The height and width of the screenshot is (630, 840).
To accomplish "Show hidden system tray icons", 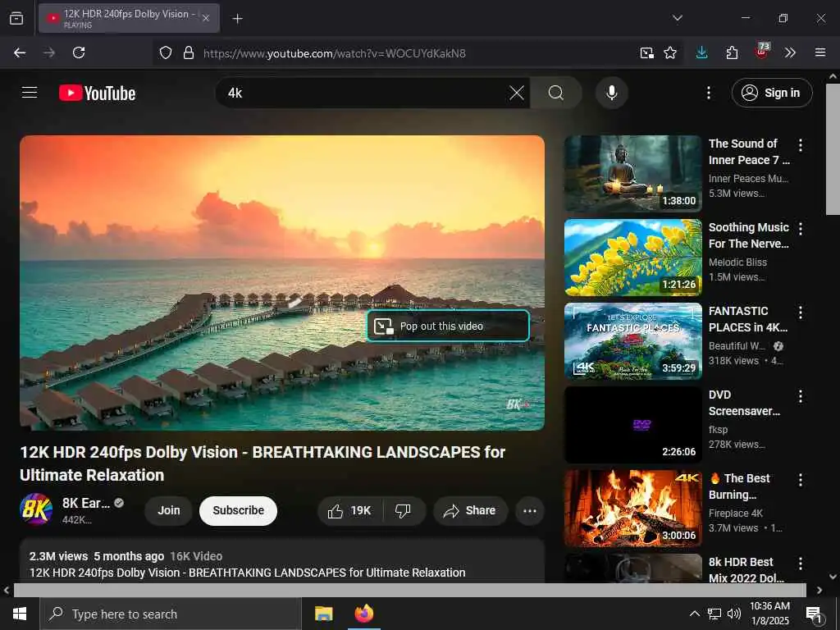I will [694, 614].
